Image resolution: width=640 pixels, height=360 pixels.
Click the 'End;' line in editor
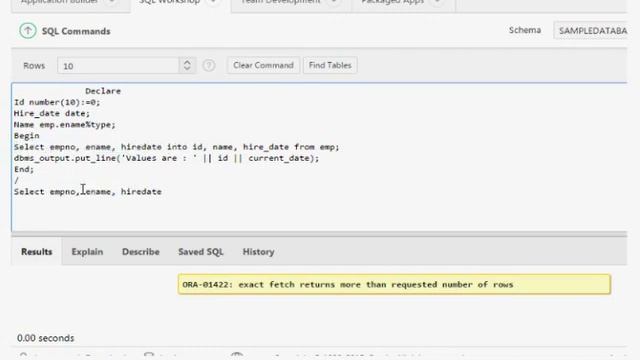point(24,169)
